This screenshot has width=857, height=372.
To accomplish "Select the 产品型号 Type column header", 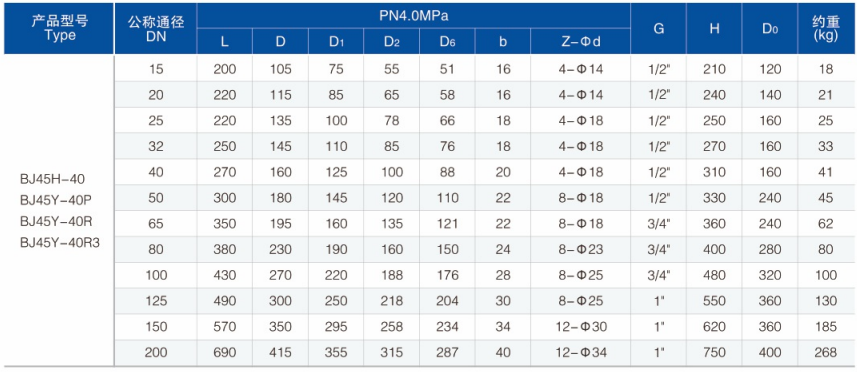I will (59, 28).
